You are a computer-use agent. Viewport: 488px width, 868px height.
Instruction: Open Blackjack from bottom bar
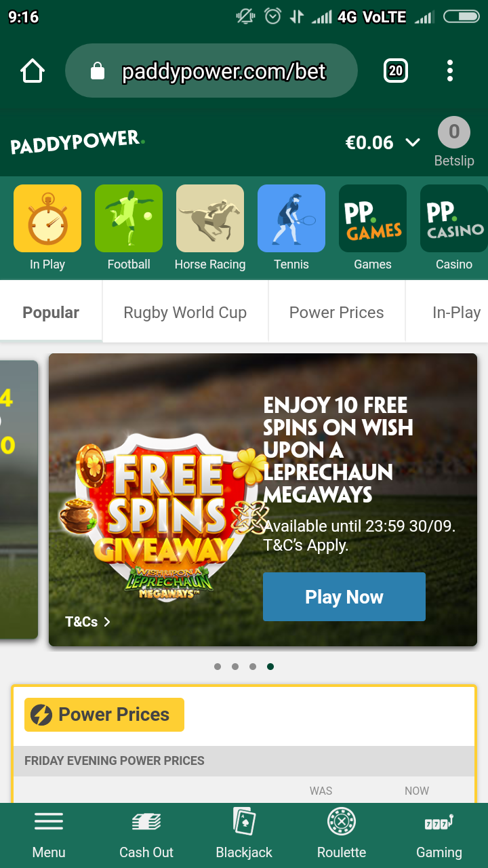point(244,835)
